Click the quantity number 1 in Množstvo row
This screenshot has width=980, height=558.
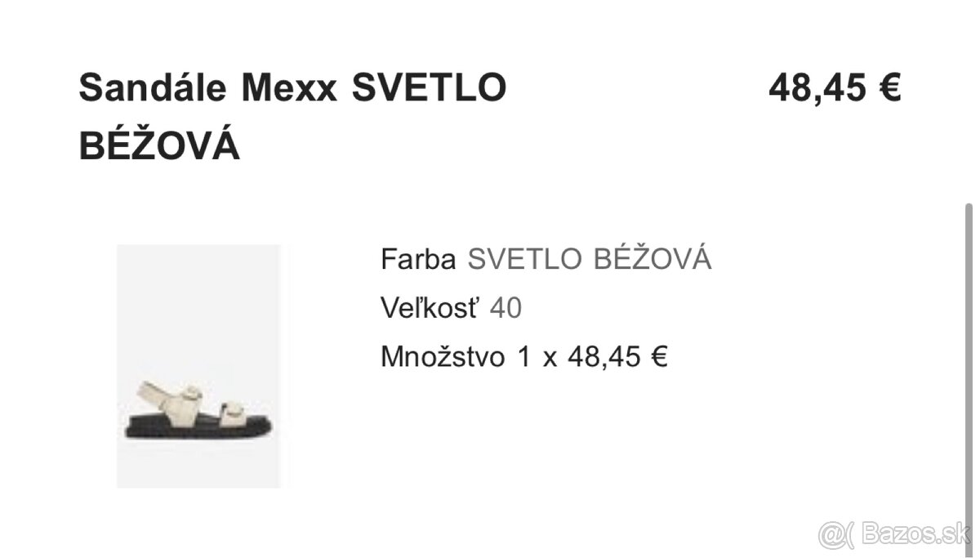coord(523,357)
